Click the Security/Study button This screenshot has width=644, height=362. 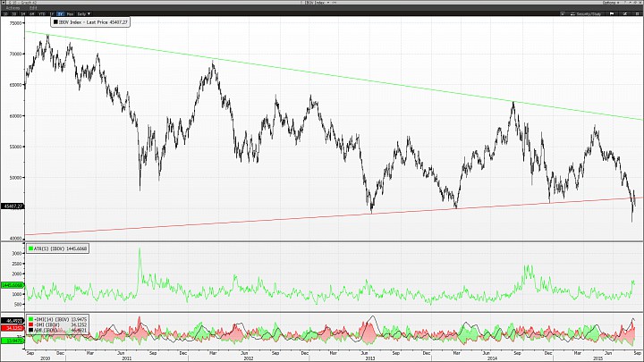(586, 13)
